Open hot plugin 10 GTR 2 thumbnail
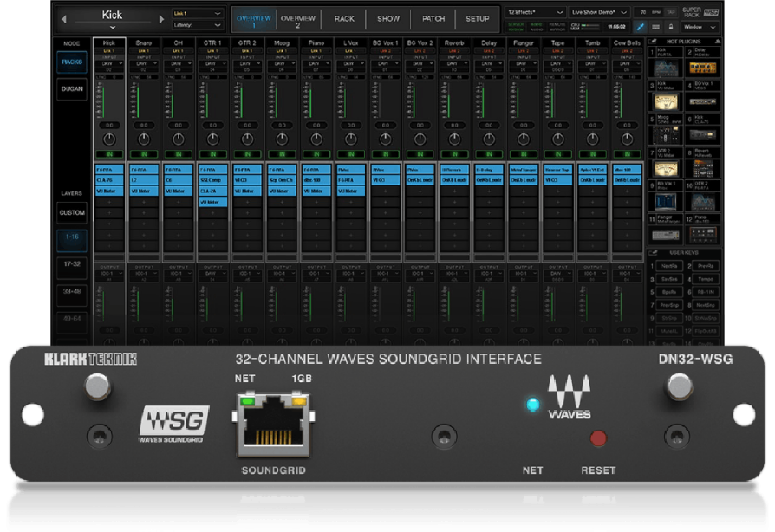The width and height of the screenshot is (775, 532). (x=703, y=201)
